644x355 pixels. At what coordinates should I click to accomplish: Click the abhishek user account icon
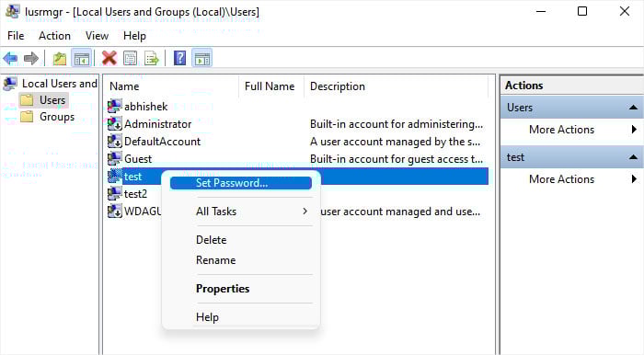pos(115,107)
